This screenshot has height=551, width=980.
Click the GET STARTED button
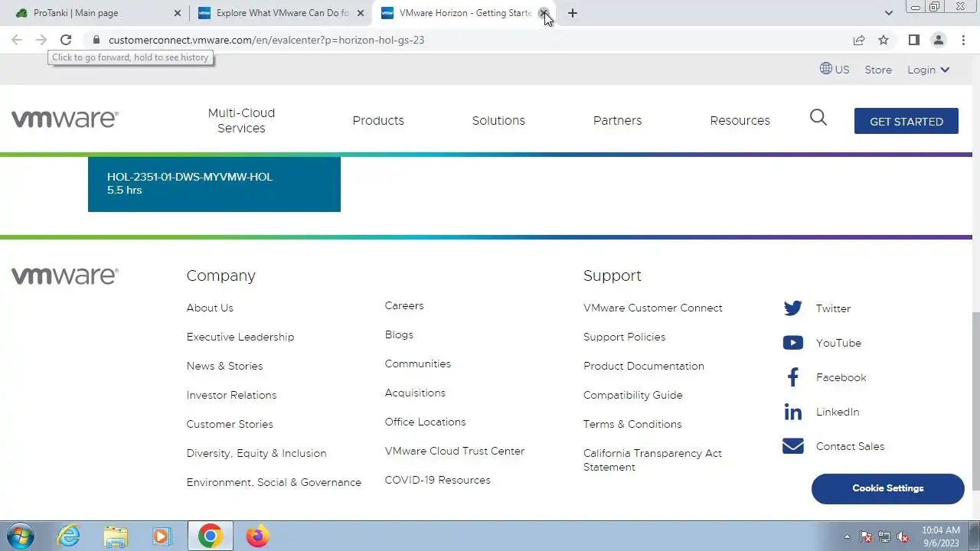pos(906,121)
